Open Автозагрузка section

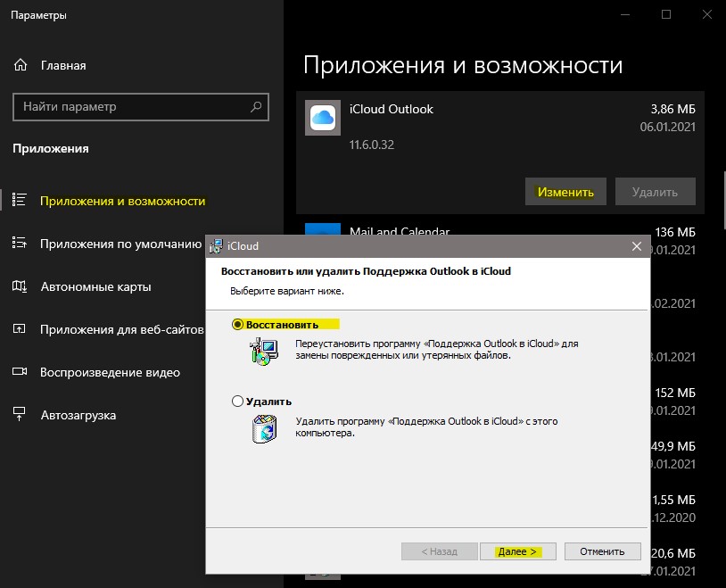pos(78,415)
